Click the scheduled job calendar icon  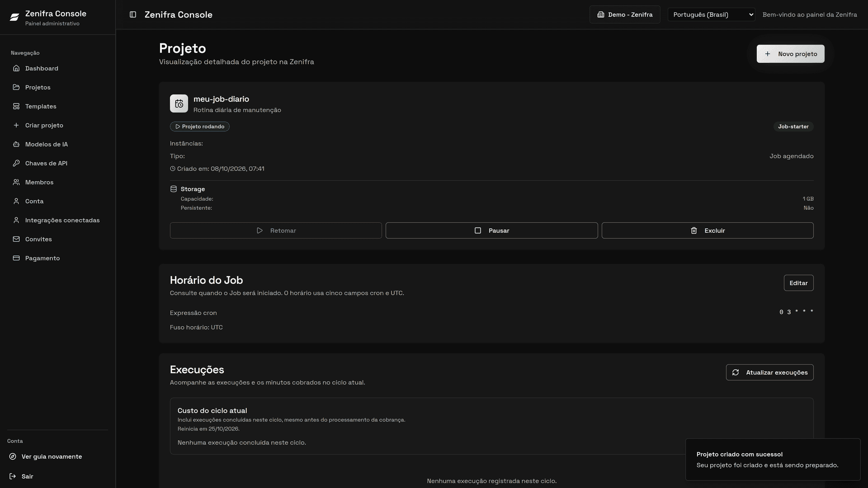point(179,103)
